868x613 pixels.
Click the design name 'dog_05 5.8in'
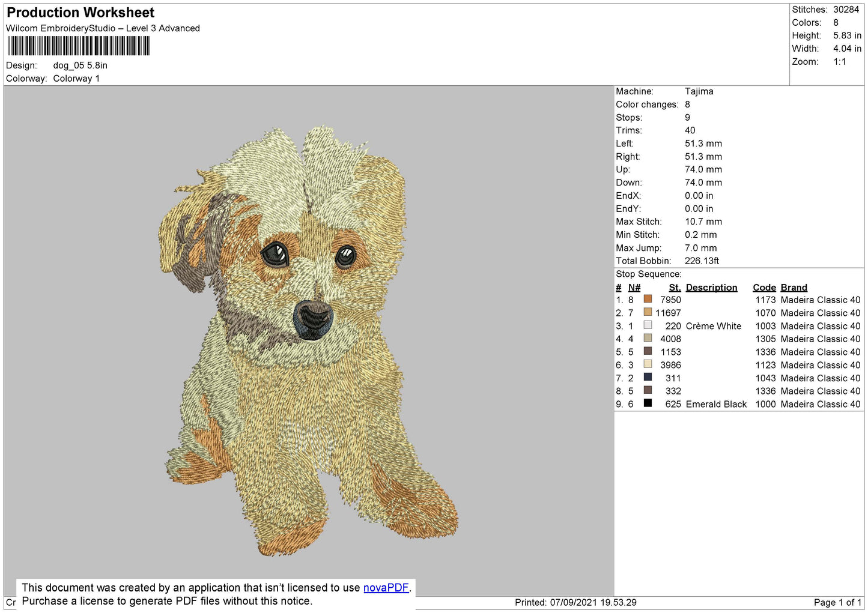click(x=80, y=65)
